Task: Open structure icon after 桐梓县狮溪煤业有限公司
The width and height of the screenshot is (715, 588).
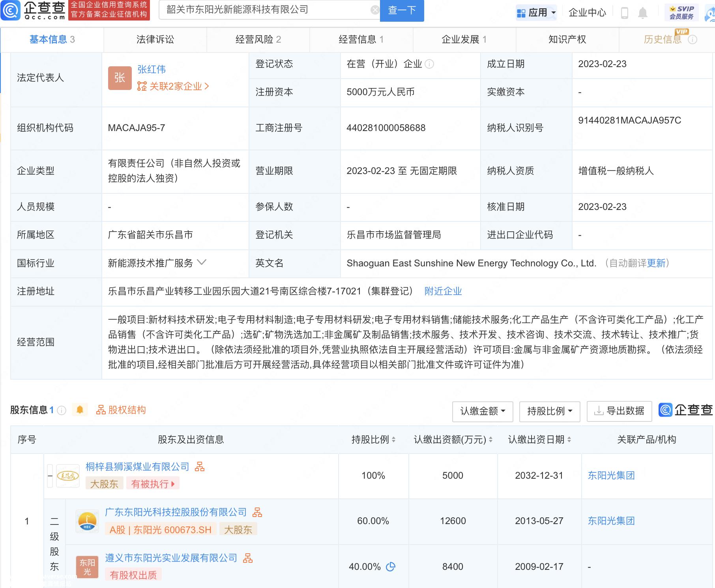Action: pos(200,467)
